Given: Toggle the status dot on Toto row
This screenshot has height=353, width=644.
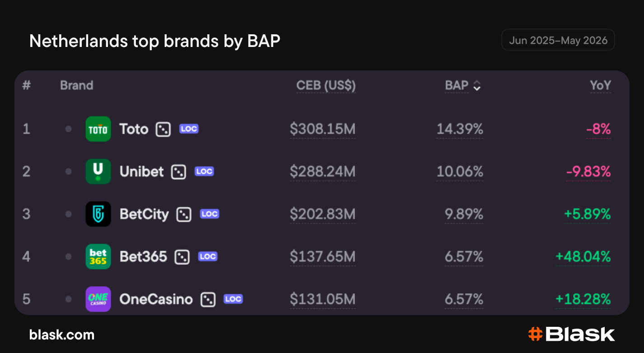Looking at the screenshot, I should pos(68,129).
